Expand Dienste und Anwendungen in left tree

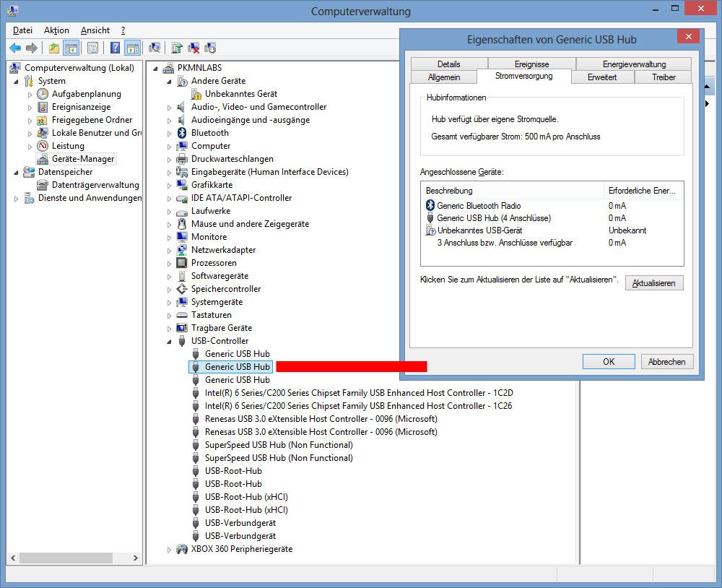[16, 199]
